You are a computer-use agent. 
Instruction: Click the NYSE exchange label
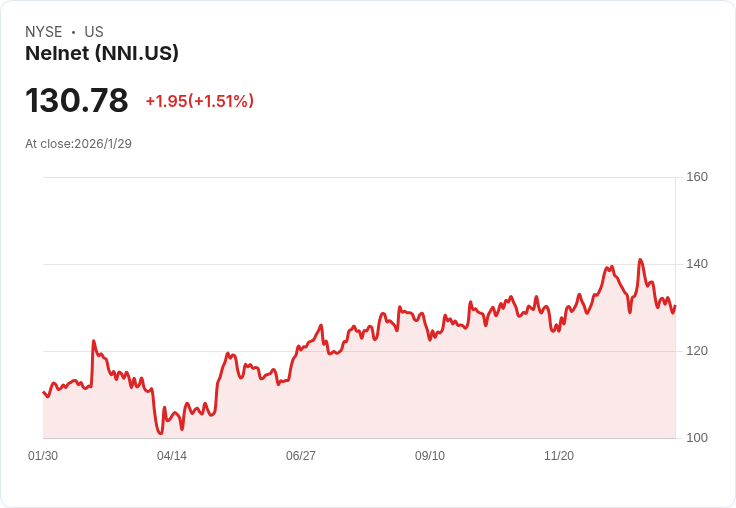pos(44,32)
